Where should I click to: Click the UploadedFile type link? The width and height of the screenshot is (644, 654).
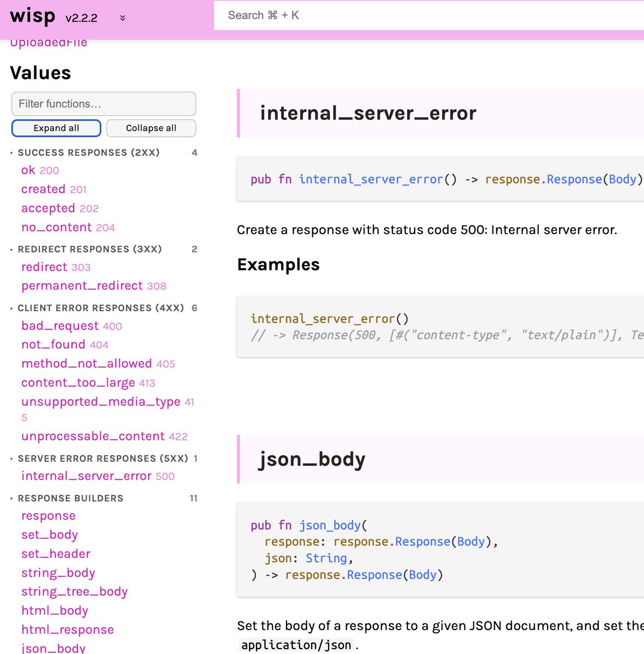(x=48, y=43)
